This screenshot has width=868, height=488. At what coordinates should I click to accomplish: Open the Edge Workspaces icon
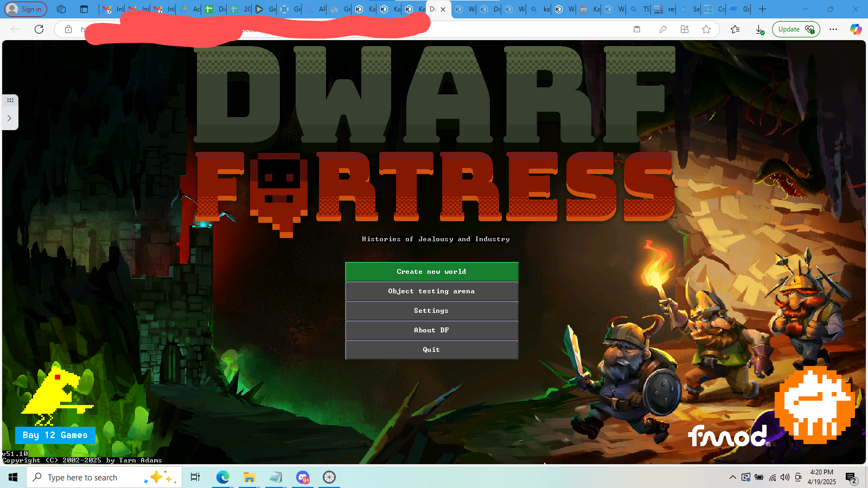[61, 9]
